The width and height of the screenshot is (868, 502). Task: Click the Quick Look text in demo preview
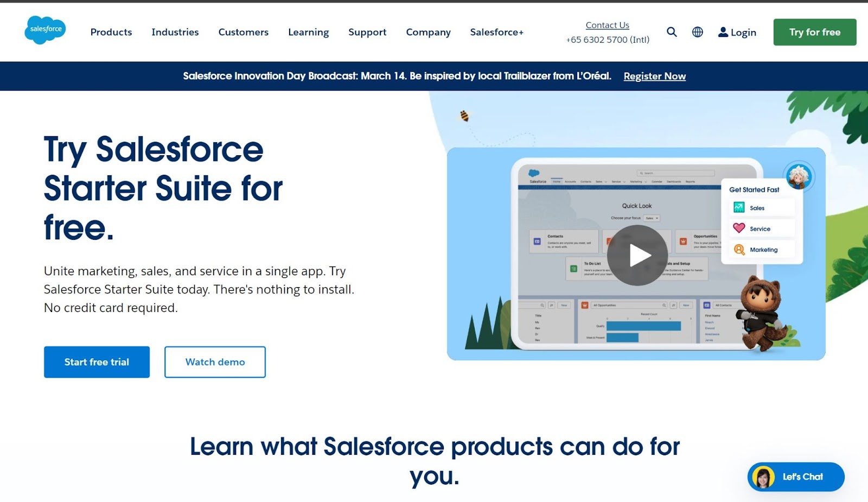pos(637,206)
